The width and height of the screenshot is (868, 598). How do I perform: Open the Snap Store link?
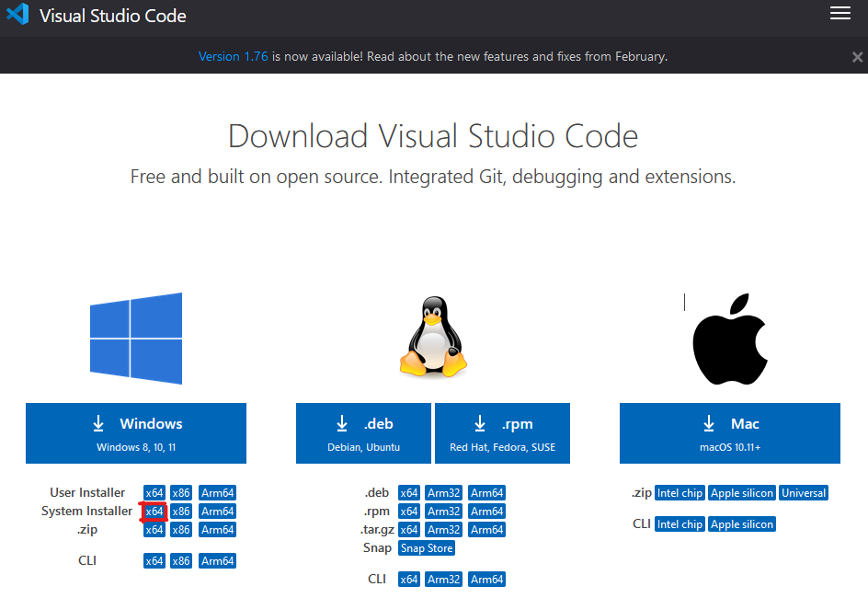(x=427, y=548)
